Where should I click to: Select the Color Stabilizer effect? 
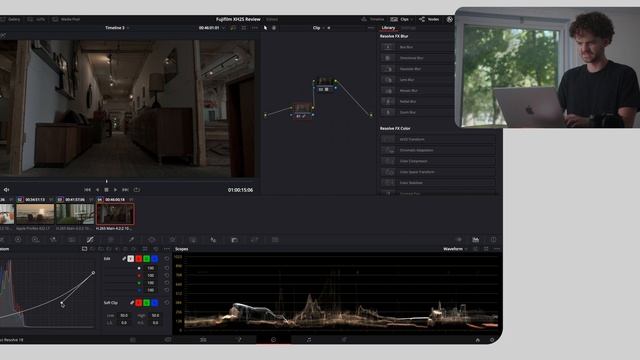point(438,183)
